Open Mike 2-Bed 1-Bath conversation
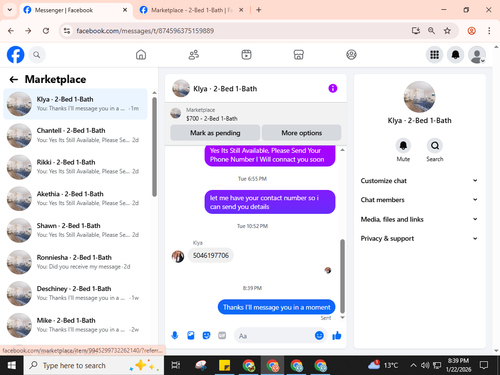This screenshot has width=500, height=375. pyautogui.click(x=75, y=325)
